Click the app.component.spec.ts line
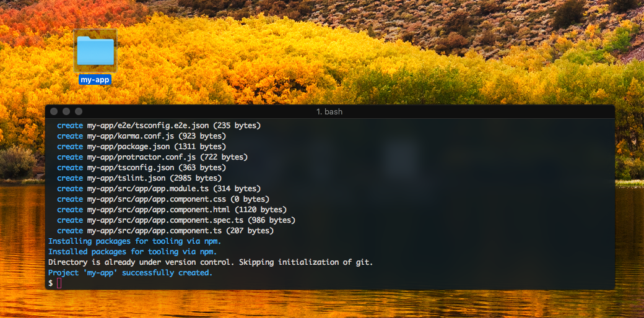The width and height of the screenshot is (644, 318). [x=176, y=220]
